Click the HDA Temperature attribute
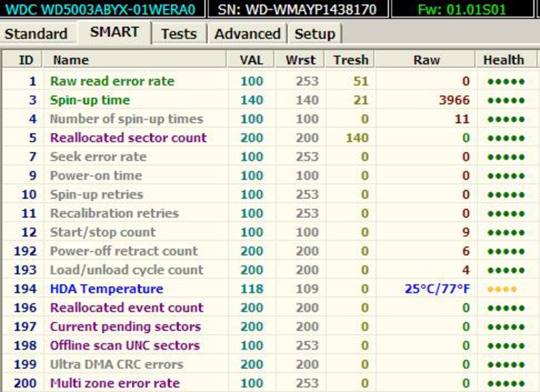Screen dimensions: 540x392 (106, 289)
